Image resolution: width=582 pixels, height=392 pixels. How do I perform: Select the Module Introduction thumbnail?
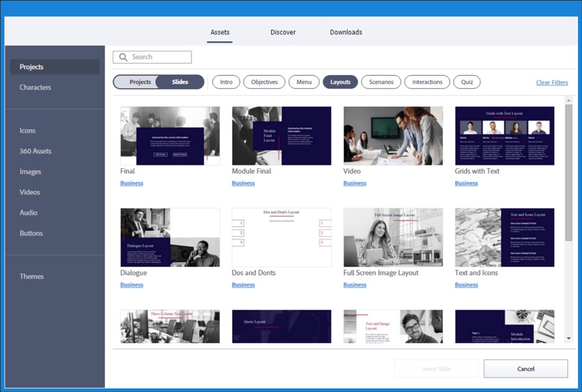pyautogui.click(x=504, y=326)
